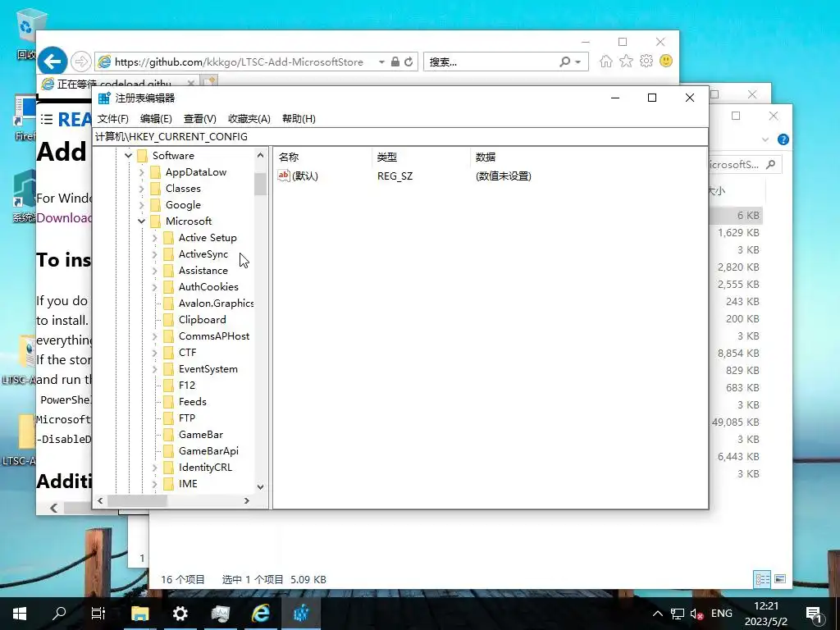Switch Explorer to details view icon
The width and height of the screenshot is (840, 630).
coord(762,579)
